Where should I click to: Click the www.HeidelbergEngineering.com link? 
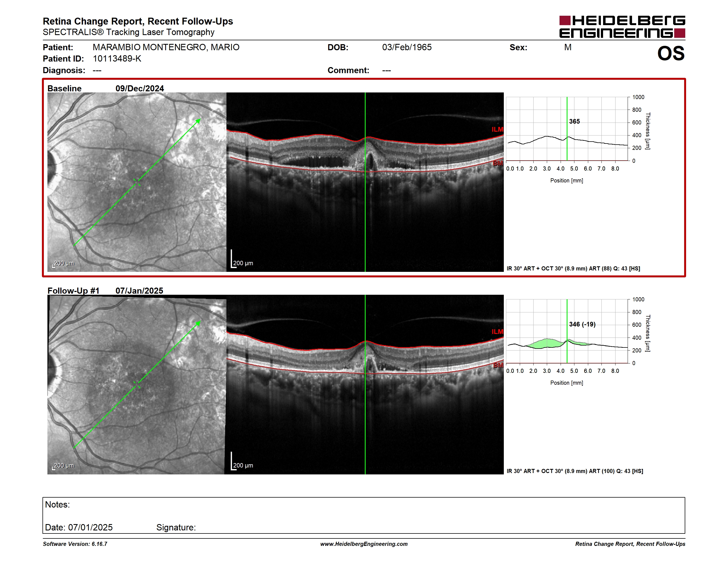click(x=364, y=544)
